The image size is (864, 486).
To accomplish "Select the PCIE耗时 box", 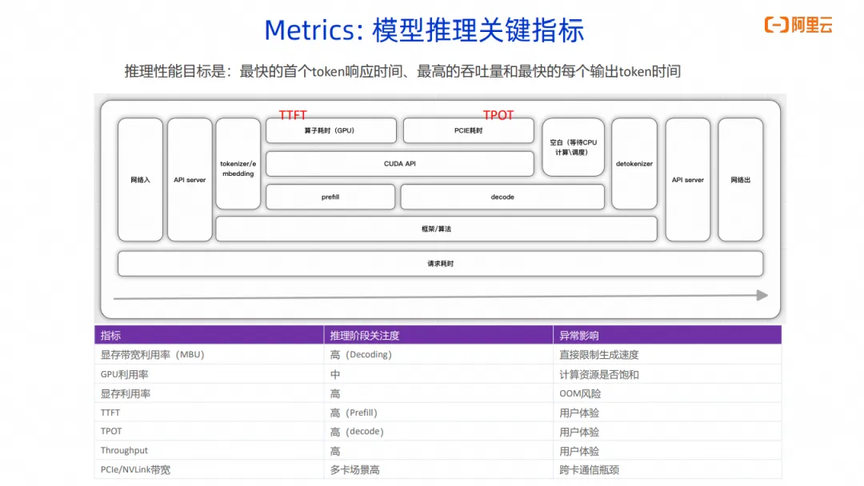I will click(468, 131).
